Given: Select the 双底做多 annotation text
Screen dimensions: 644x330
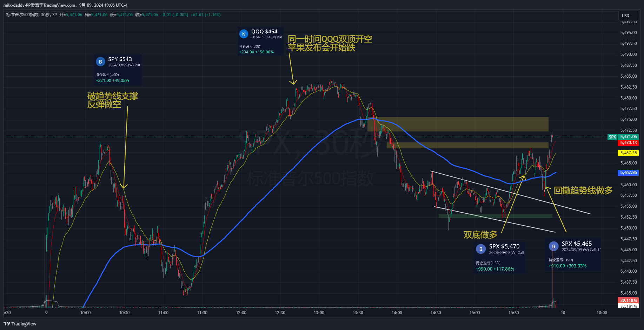Looking at the screenshot, I should (480, 235).
